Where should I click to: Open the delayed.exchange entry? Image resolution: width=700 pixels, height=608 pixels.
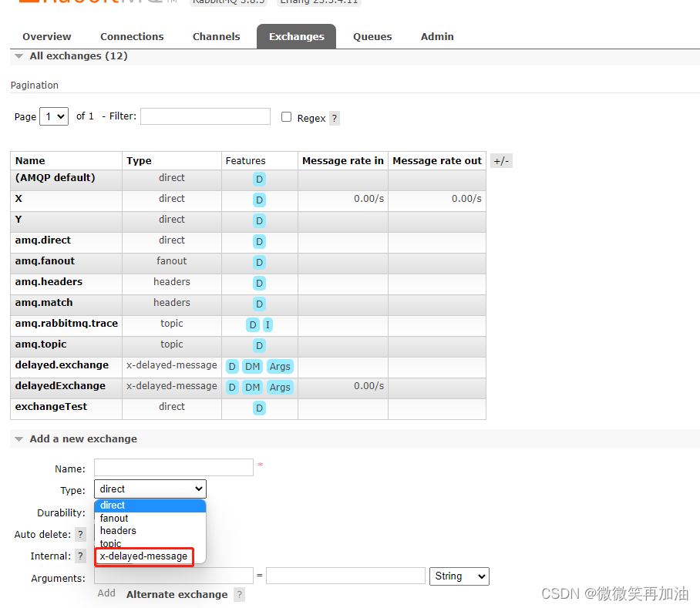tap(62, 365)
